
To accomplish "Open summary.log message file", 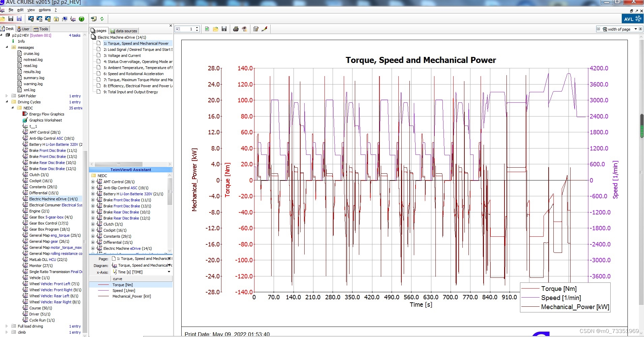I will click(34, 78).
